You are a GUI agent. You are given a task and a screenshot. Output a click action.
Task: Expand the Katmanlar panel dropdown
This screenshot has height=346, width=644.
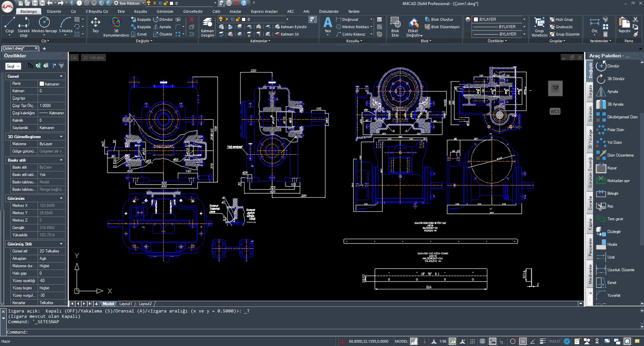tap(260, 41)
